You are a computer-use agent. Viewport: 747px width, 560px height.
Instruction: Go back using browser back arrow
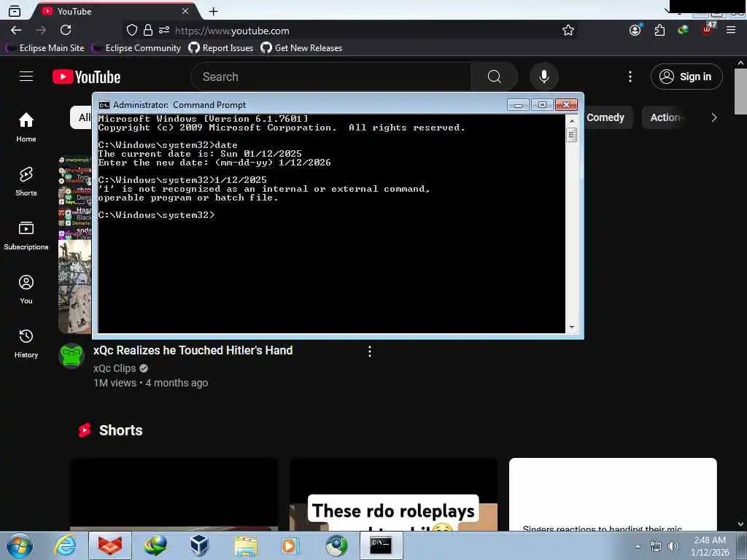click(16, 31)
